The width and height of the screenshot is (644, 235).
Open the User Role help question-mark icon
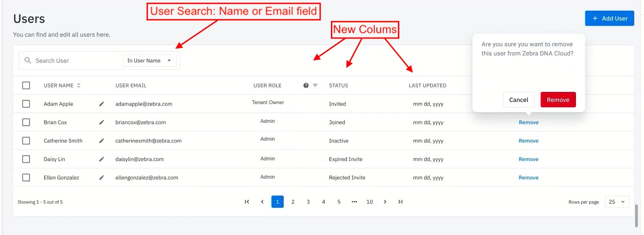[x=306, y=85]
